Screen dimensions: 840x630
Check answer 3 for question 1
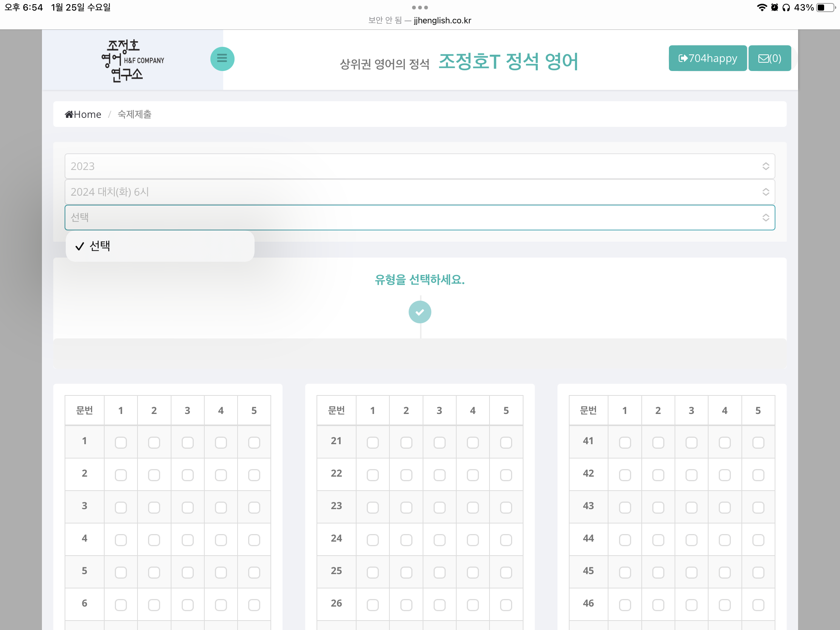[x=187, y=442]
